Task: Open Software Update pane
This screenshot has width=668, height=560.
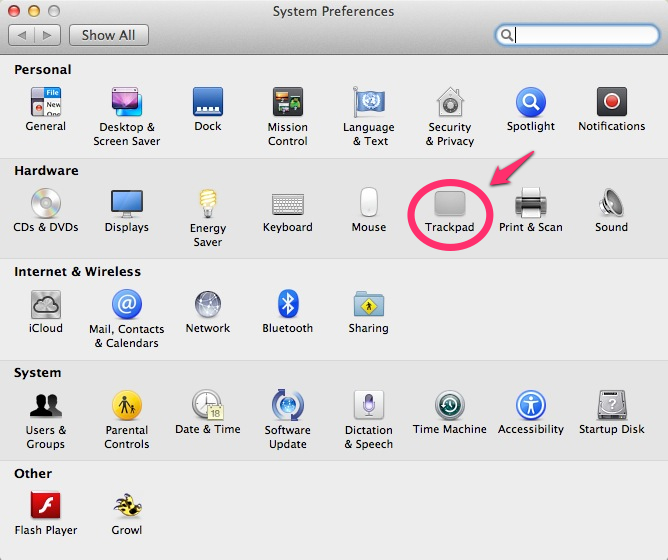Action: pos(288,405)
